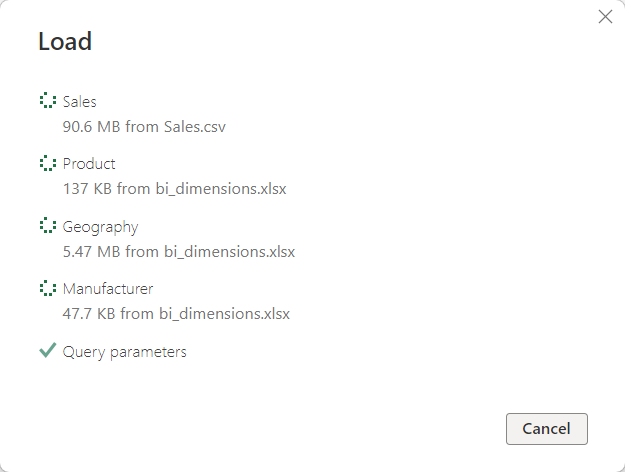Click the Sales loading spinner icon
625x472 pixels.
pyautogui.click(x=46, y=100)
